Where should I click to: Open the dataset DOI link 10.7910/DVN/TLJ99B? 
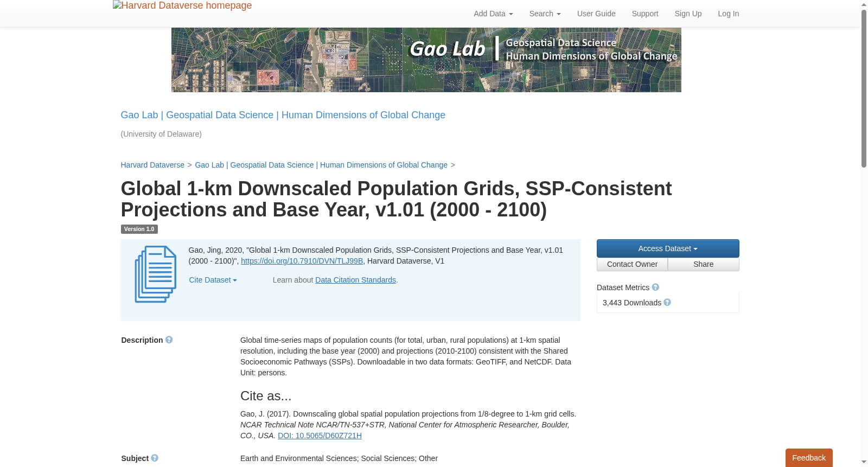[302, 261]
